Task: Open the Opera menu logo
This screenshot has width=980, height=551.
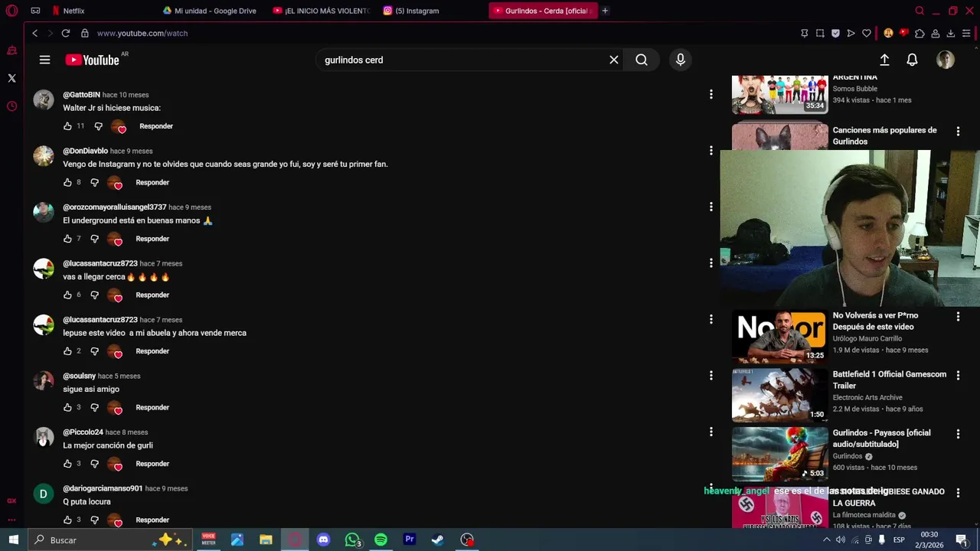Action: [x=11, y=11]
